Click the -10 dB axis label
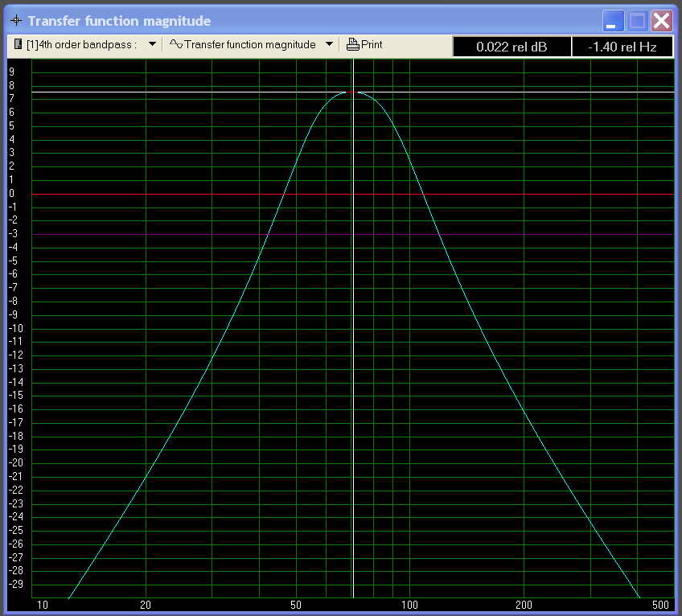This screenshot has width=682, height=616. [15, 328]
